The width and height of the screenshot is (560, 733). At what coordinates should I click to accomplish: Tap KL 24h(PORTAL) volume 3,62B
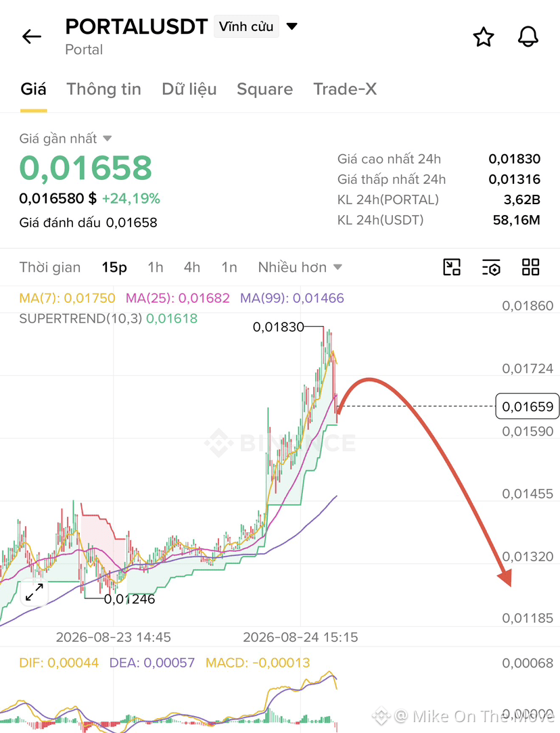point(521,199)
